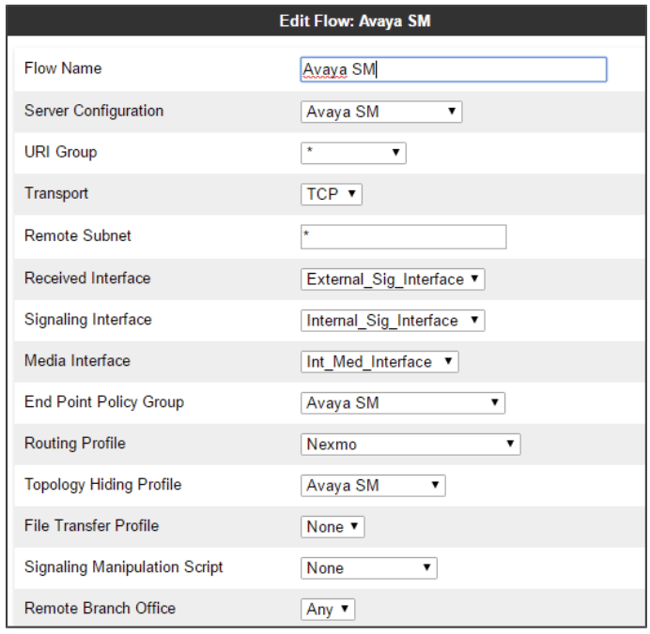Click the Flow Name label
This screenshot has width=650, height=634.
63,68
